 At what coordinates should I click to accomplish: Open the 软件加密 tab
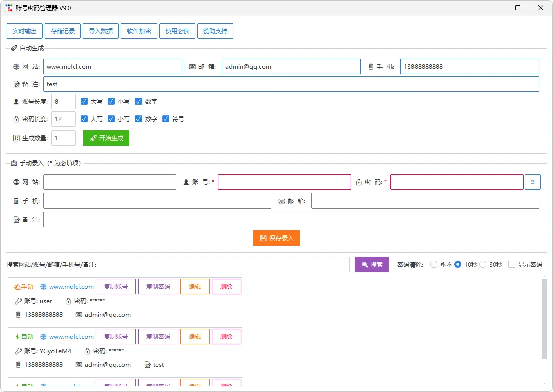tap(139, 31)
